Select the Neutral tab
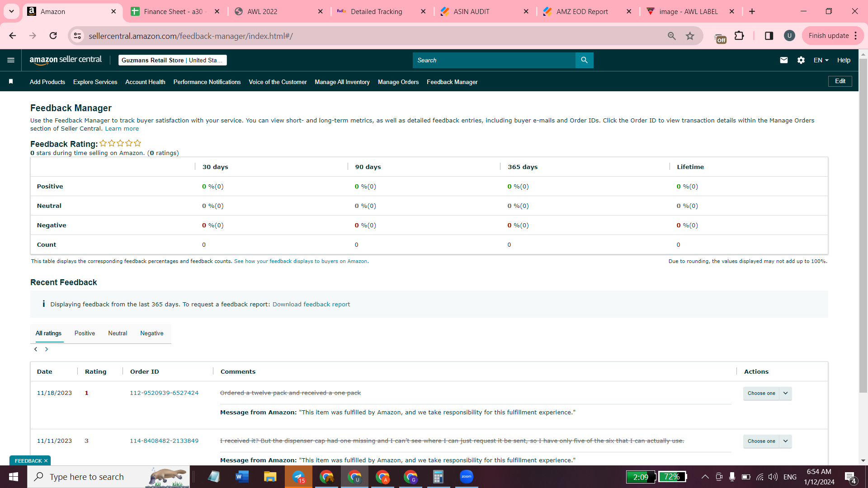 118,333
